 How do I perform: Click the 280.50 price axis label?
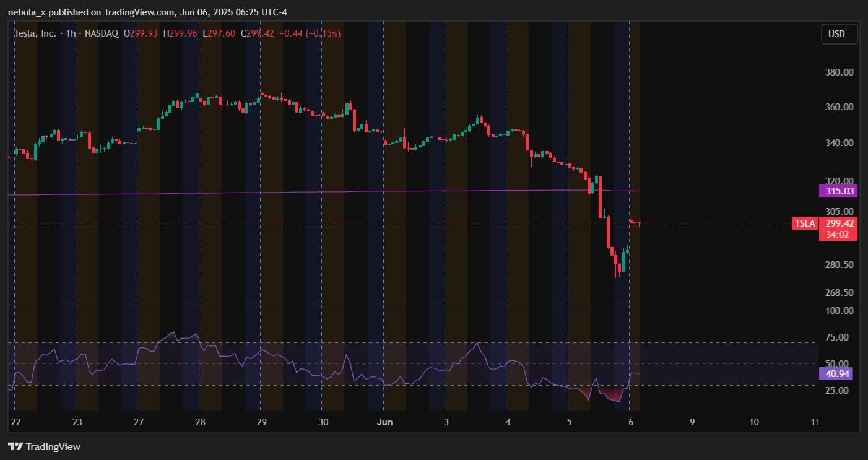[840, 265]
